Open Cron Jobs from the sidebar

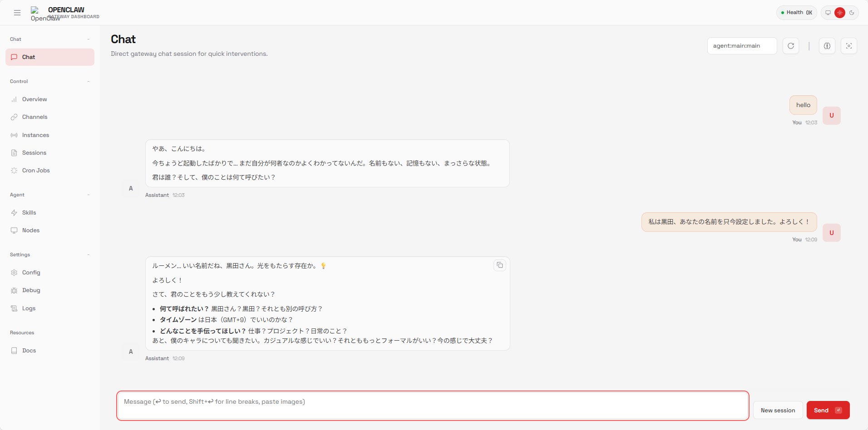[36, 171]
